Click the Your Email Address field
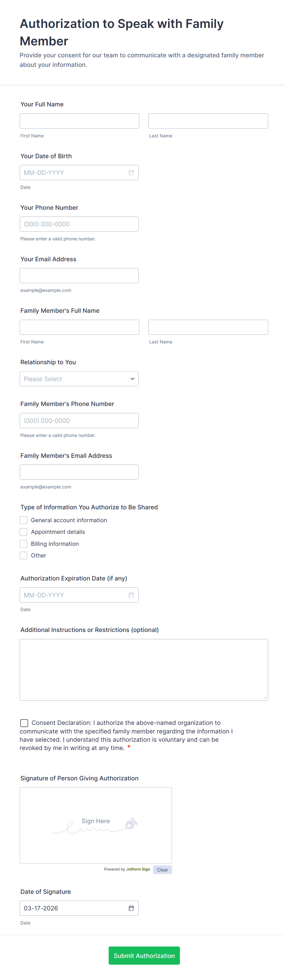 (79, 276)
